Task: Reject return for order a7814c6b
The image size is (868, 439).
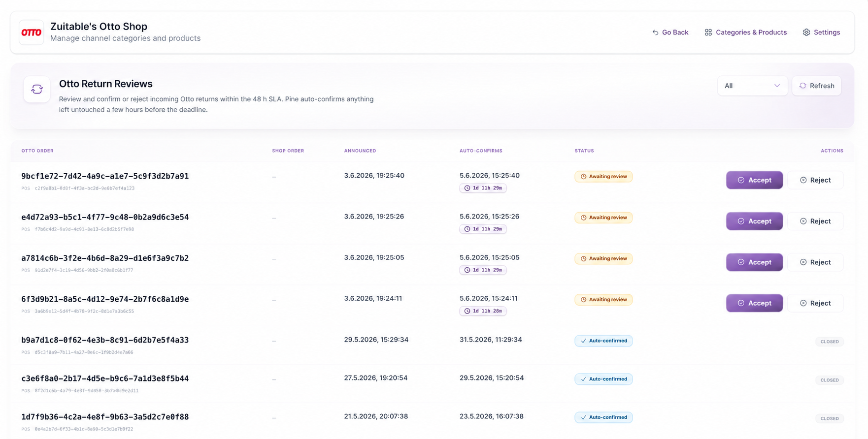Action: point(815,262)
